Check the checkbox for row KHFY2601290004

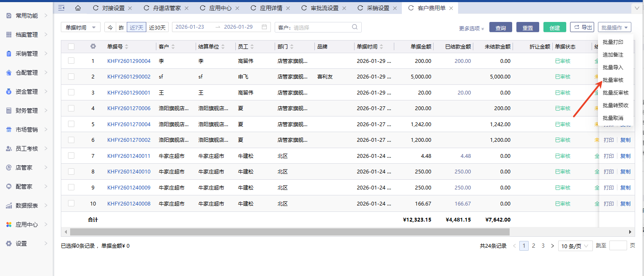(x=71, y=61)
